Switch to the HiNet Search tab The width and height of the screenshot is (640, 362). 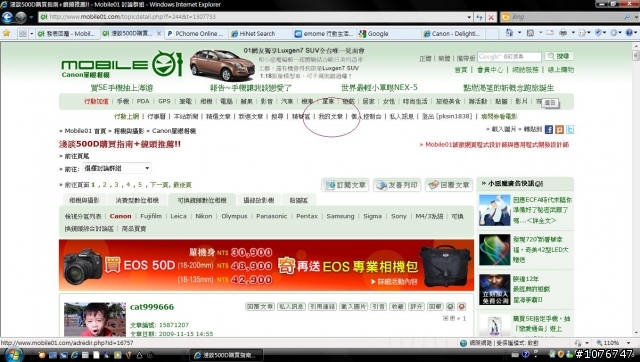coord(260,34)
